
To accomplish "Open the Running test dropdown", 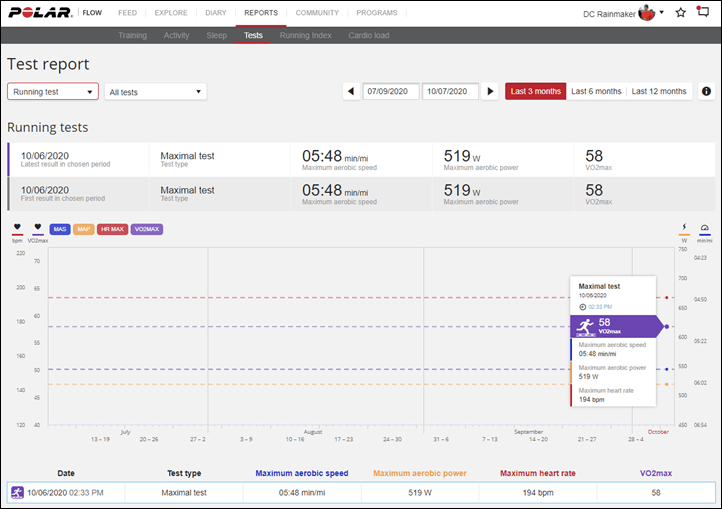I will [53, 92].
